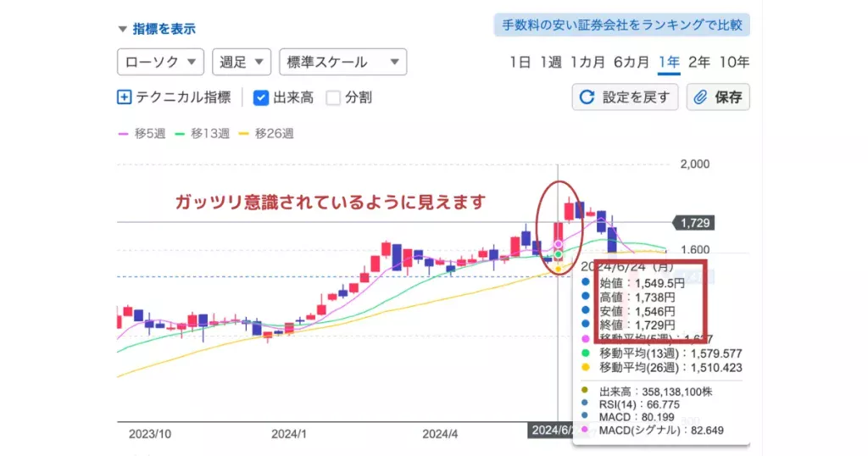Image resolution: width=868 pixels, height=456 pixels.
Task: Click the 設定を戻す button
Action: (625, 97)
